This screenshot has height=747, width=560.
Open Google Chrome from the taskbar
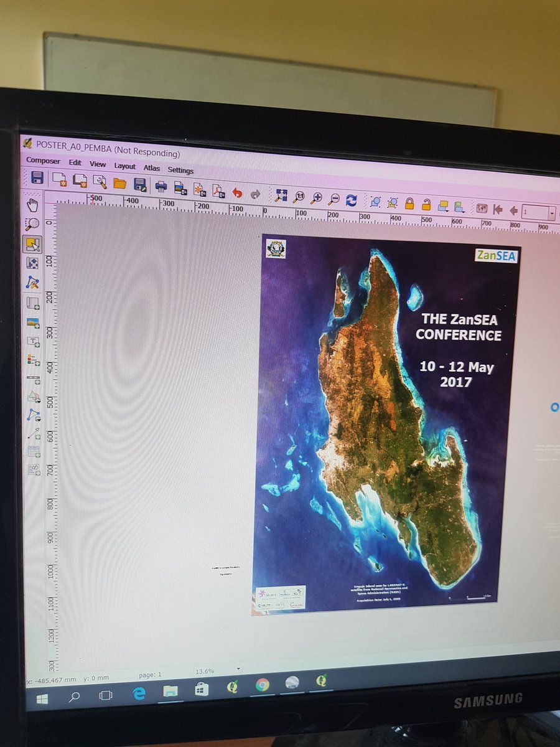pyautogui.click(x=262, y=685)
